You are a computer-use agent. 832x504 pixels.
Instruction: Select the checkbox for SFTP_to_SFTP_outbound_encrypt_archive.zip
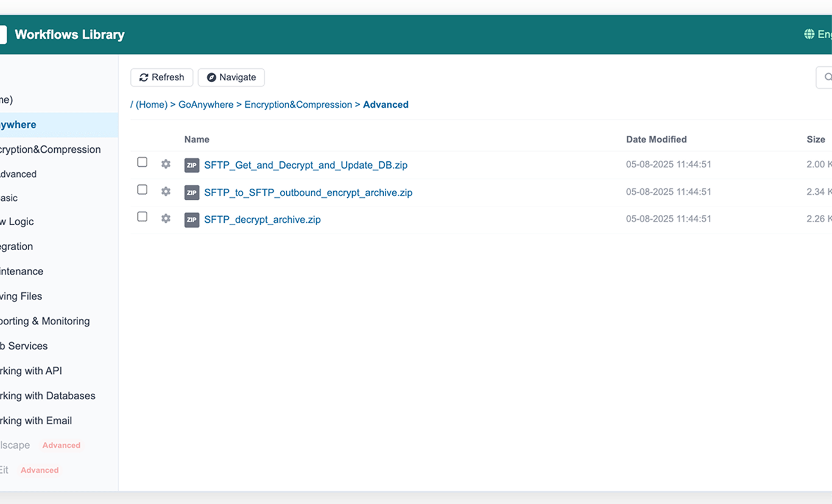point(142,189)
